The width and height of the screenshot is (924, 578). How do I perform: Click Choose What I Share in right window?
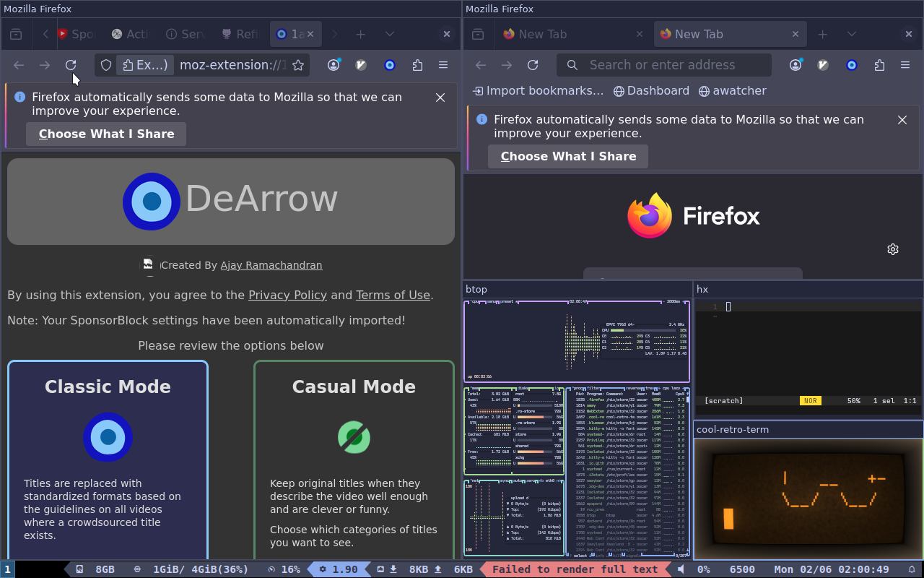568,156
